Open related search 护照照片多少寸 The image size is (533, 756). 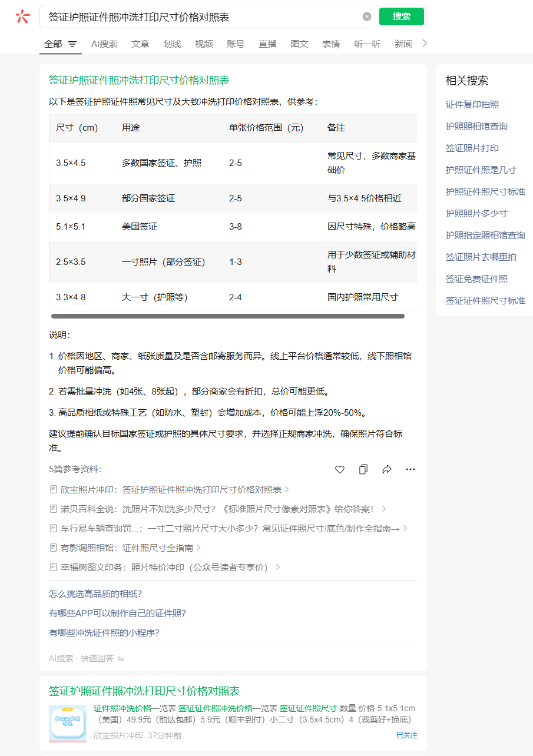pyautogui.click(x=476, y=213)
